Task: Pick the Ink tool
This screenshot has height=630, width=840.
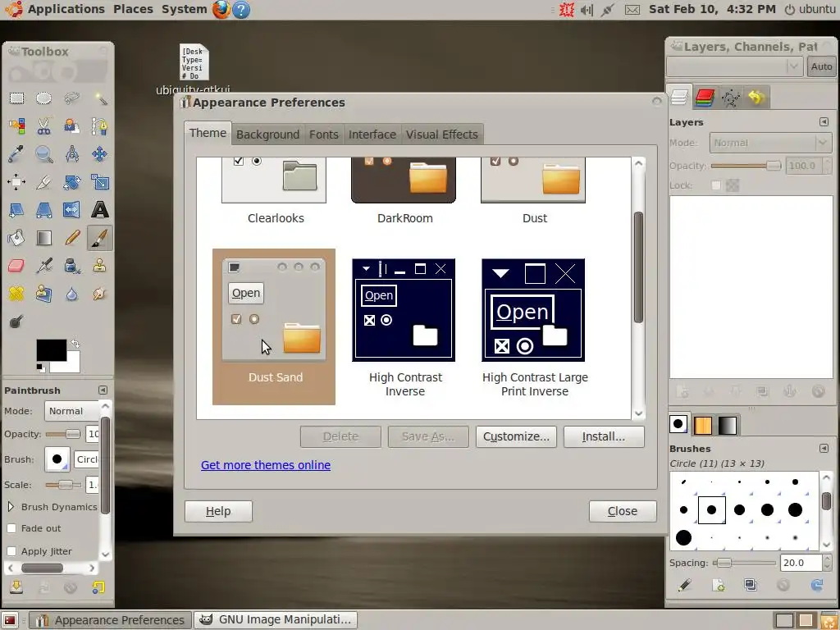Action: (72, 265)
